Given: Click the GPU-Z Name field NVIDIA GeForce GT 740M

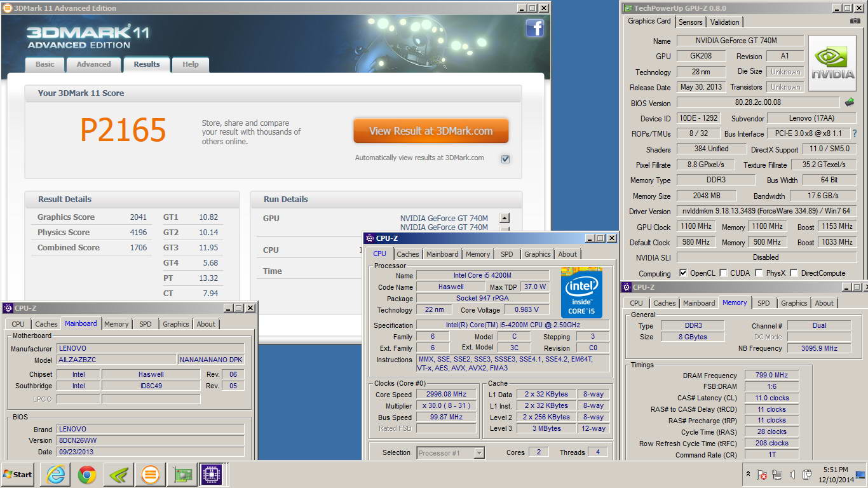Looking at the screenshot, I should click(x=740, y=41).
